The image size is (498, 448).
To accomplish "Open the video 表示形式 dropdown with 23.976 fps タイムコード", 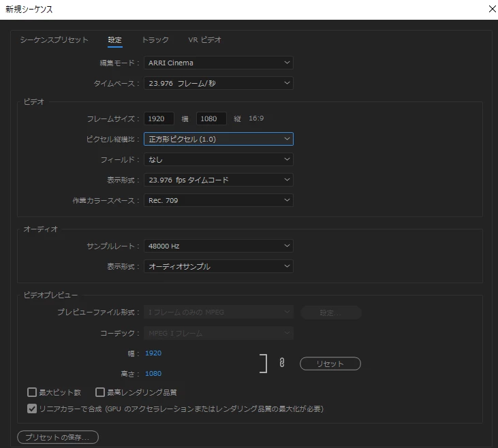I will [x=219, y=180].
